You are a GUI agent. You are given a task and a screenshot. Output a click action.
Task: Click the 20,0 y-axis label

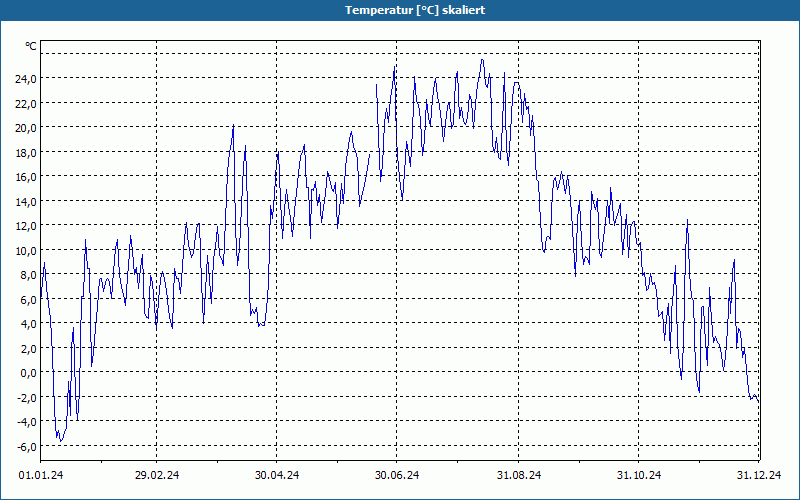pos(28,128)
